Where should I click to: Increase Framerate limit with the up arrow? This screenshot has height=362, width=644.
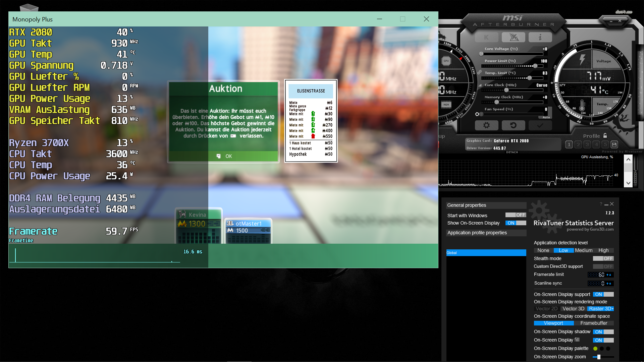(607, 275)
